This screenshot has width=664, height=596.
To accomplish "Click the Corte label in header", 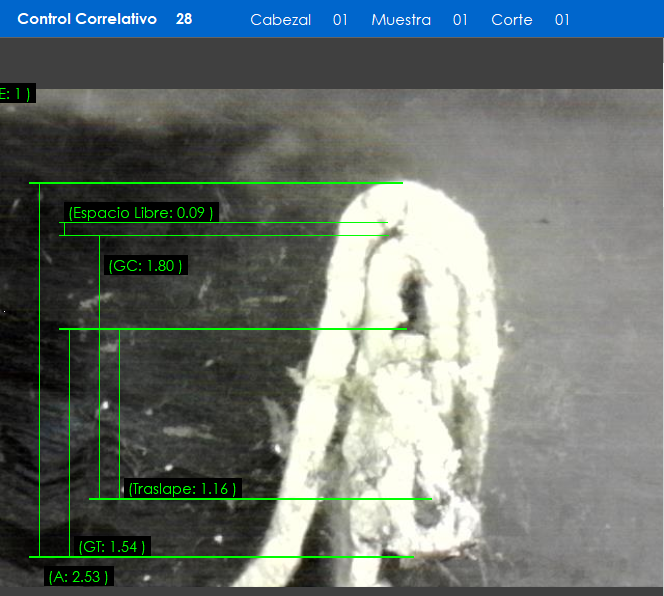I will (x=512, y=20).
